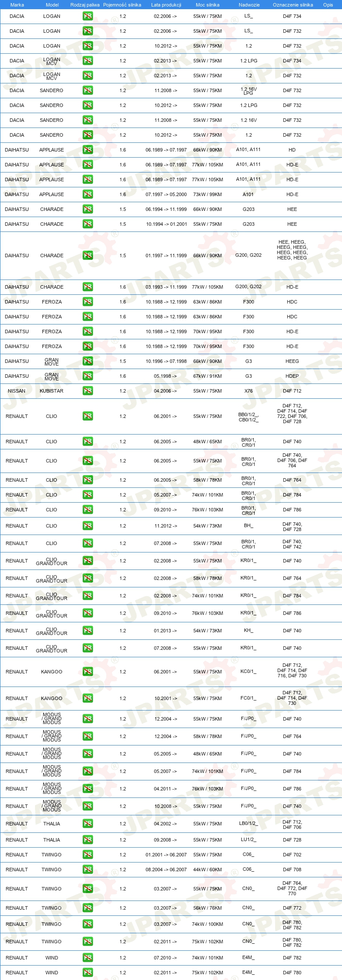
Task: Click the 08.2004 -> 06.2007 production years cell
Action: (166, 870)
